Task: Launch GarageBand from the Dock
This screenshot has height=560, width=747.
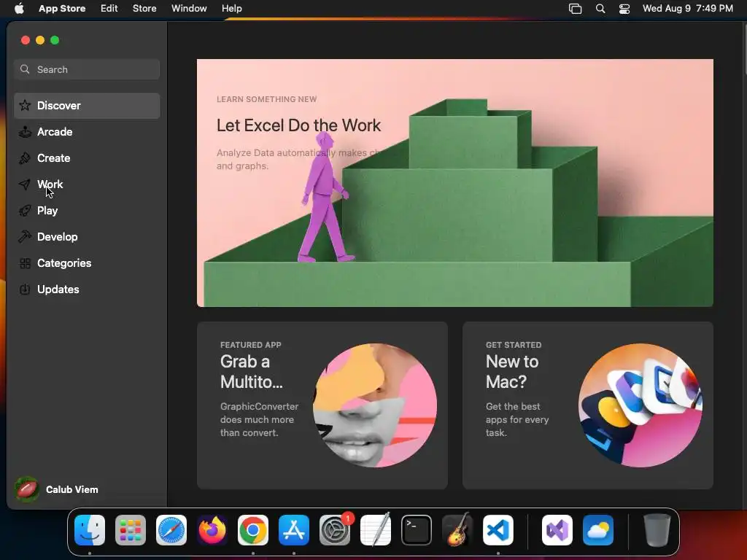Action: pos(457,530)
